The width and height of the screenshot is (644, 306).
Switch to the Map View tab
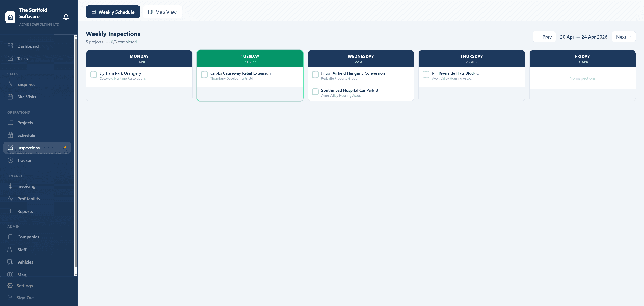[x=162, y=12]
